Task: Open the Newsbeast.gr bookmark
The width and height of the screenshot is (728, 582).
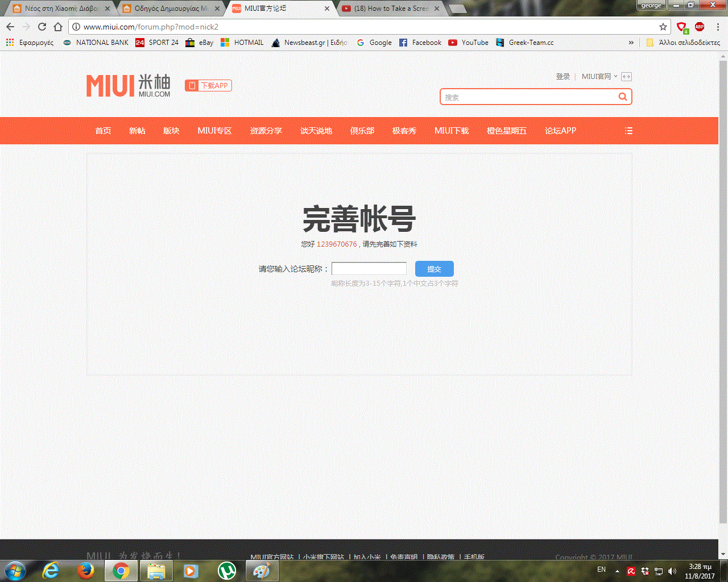Action: pyautogui.click(x=309, y=43)
